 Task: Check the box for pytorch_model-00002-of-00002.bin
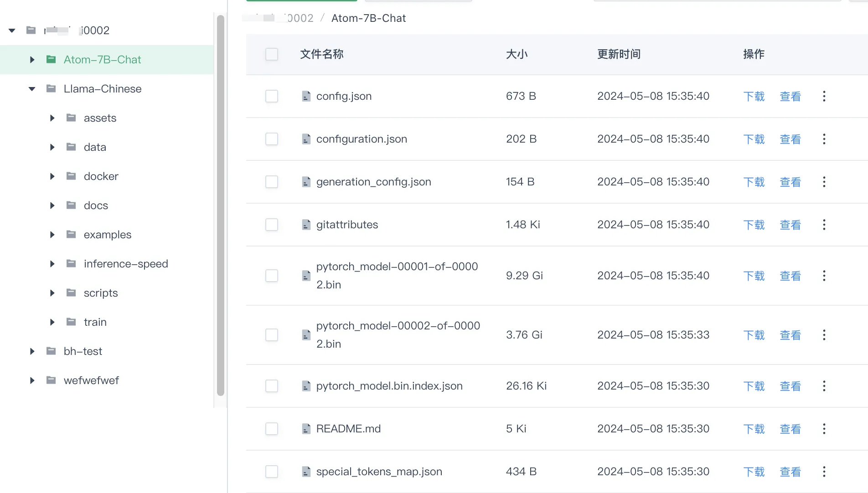point(272,335)
